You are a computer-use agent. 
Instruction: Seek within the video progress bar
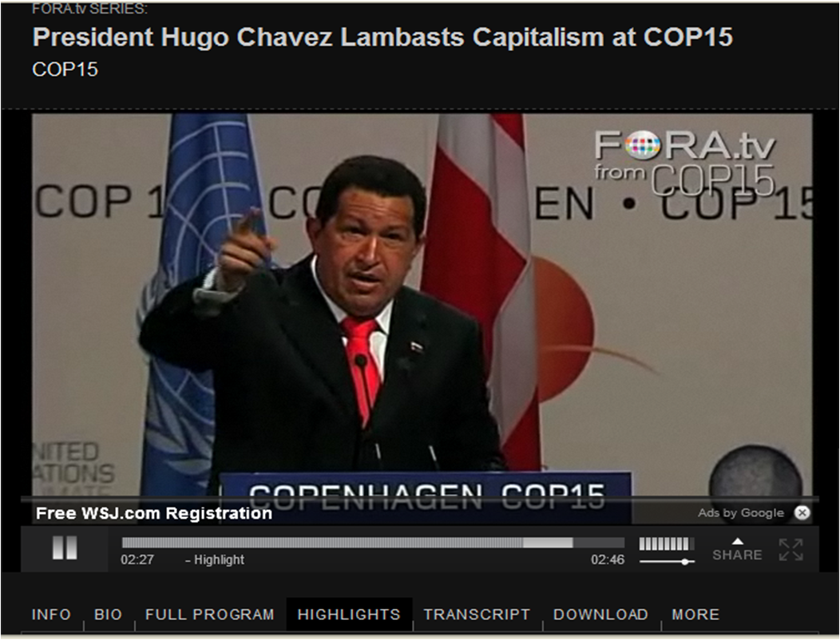(x=373, y=543)
